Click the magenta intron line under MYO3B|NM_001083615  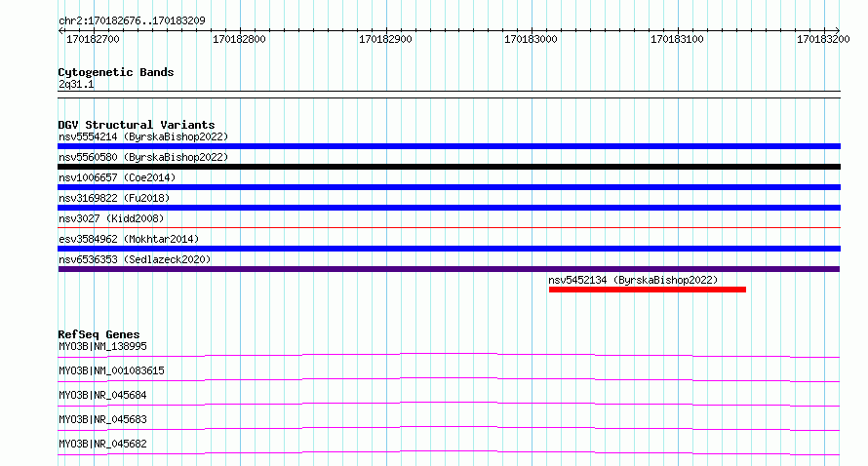click(x=449, y=378)
